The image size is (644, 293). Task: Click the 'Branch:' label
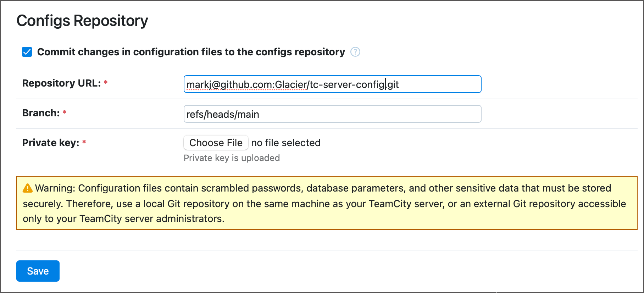click(41, 113)
